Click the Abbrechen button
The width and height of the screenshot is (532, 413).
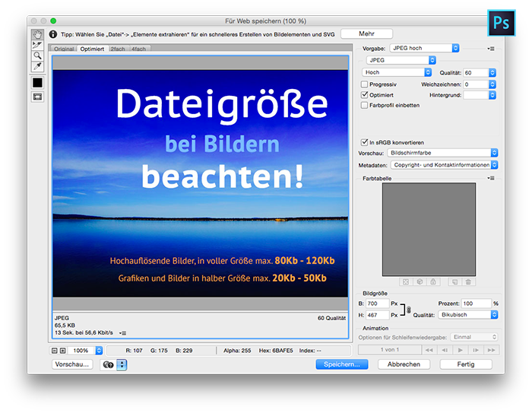[x=404, y=364]
